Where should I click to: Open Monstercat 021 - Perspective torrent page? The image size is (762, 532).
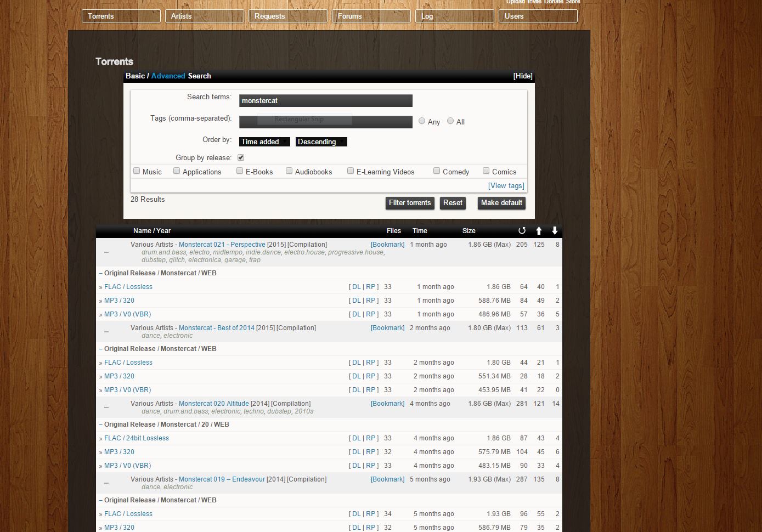(222, 245)
